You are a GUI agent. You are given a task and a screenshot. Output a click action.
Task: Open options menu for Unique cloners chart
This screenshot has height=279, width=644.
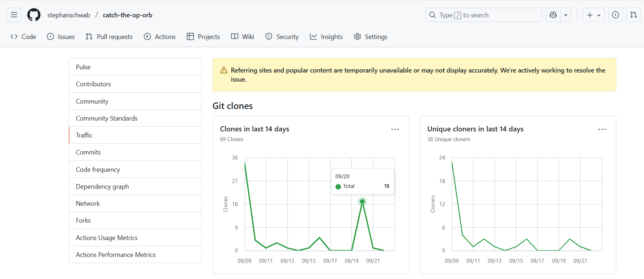(x=602, y=129)
